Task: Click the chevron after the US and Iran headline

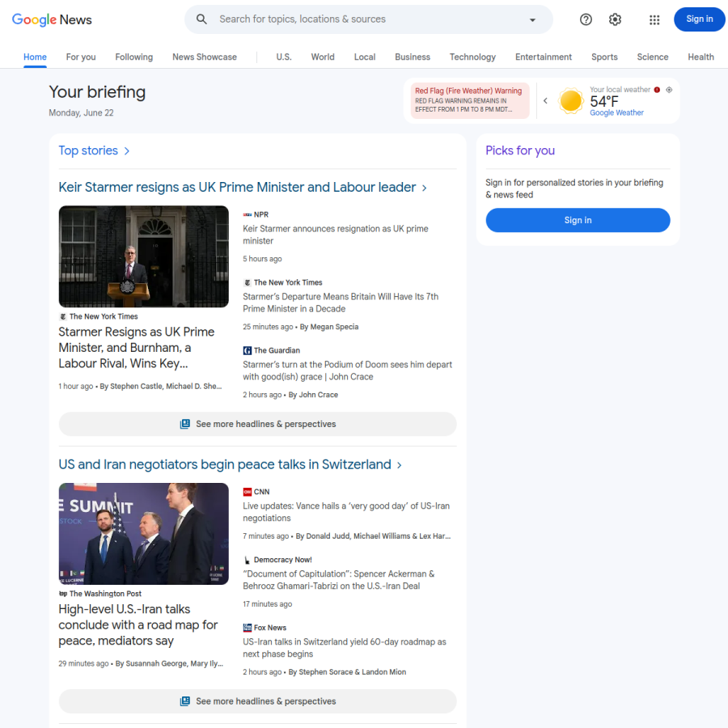Action: click(400, 465)
